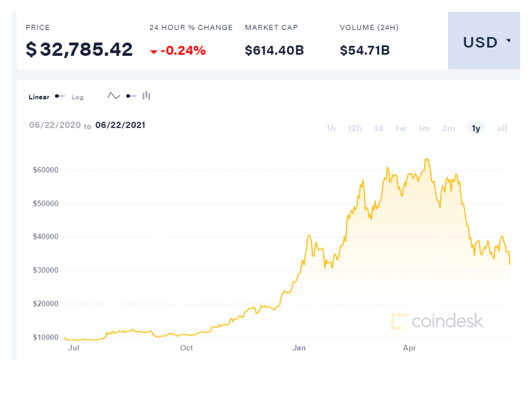
Task: Click the USD dropdown arrow
Action: tap(508, 42)
